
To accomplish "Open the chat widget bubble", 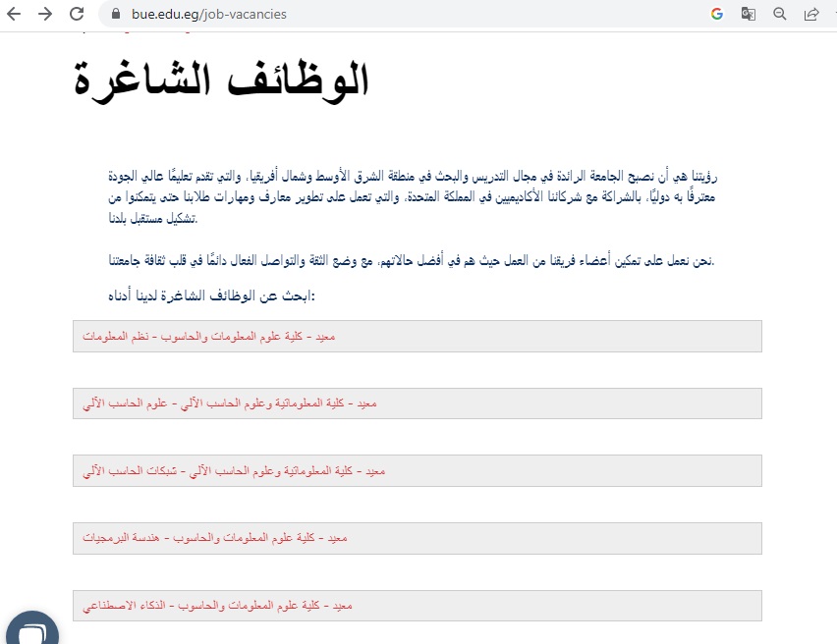I will (31, 630).
